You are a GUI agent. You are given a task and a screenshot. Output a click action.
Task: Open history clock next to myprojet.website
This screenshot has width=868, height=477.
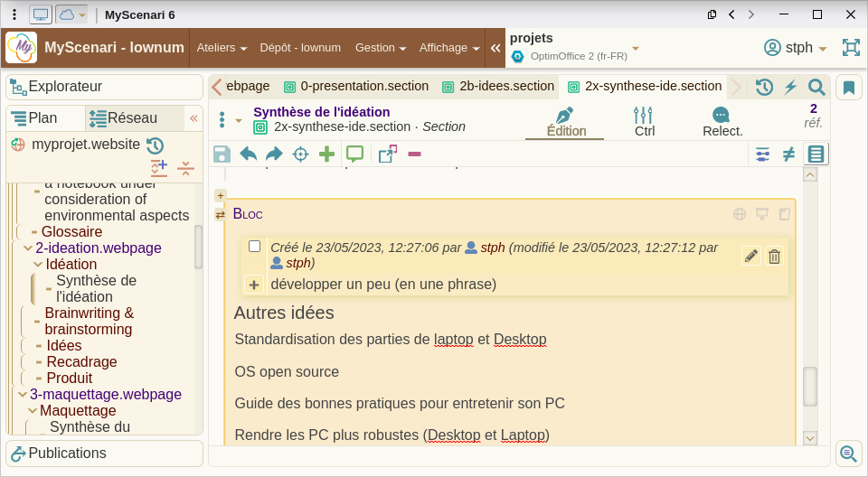pyautogui.click(x=155, y=145)
